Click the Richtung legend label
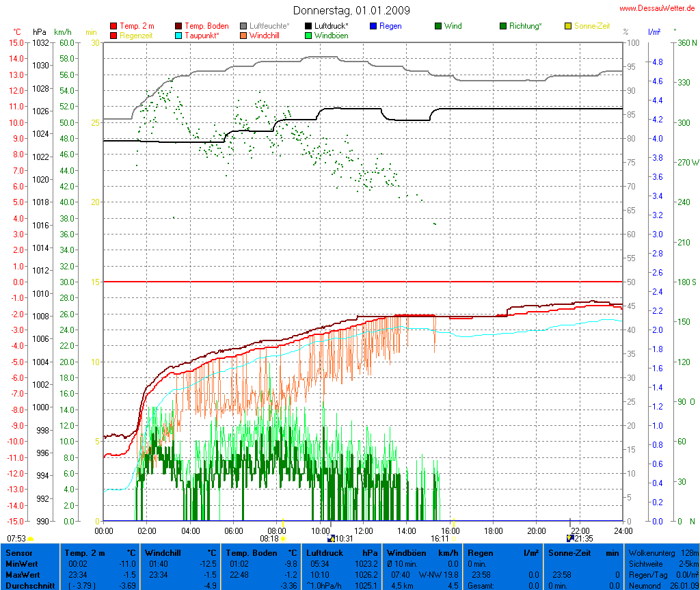Image resolution: width=700 pixels, height=590 pixels. tap(526, 26)
